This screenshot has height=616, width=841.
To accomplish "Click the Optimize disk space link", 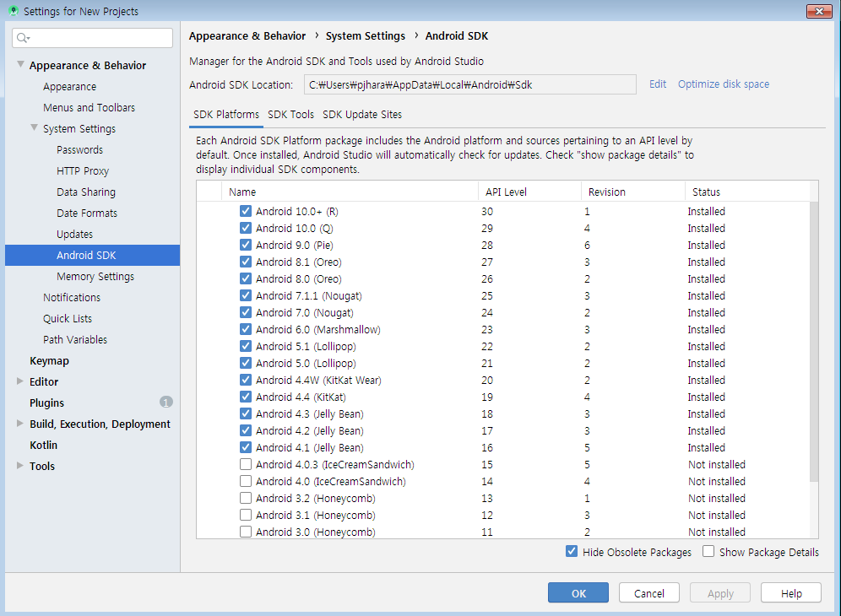I will pos(724,84).
